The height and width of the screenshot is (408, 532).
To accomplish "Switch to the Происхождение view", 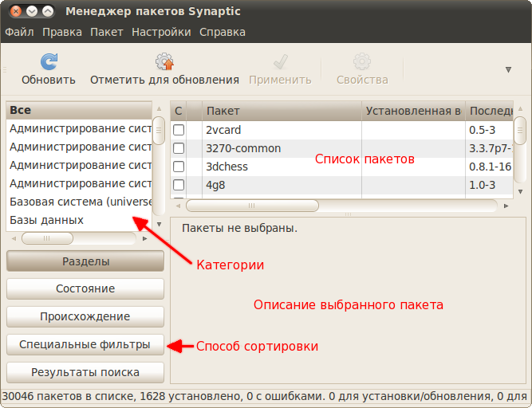I will click(x=85, y=316).
